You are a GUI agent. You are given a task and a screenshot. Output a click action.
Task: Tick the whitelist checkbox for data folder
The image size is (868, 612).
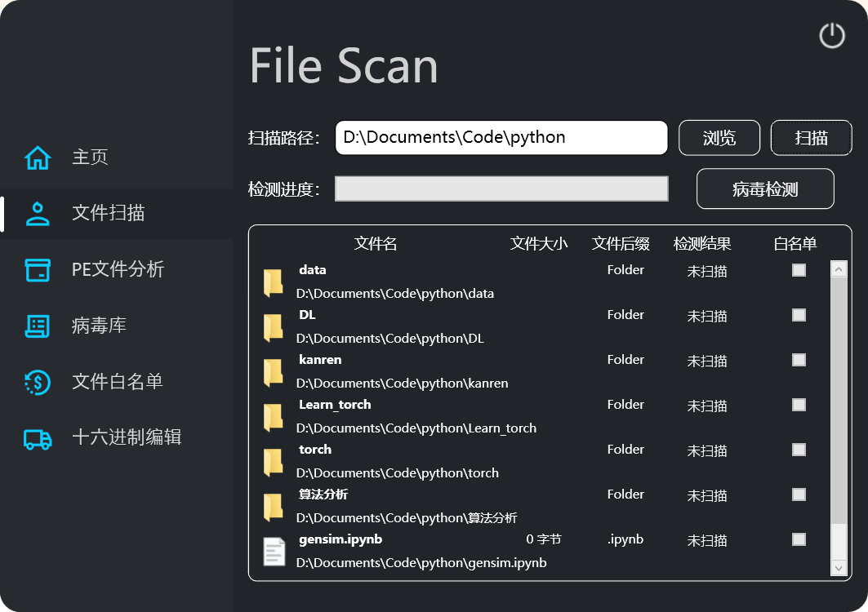799,270
